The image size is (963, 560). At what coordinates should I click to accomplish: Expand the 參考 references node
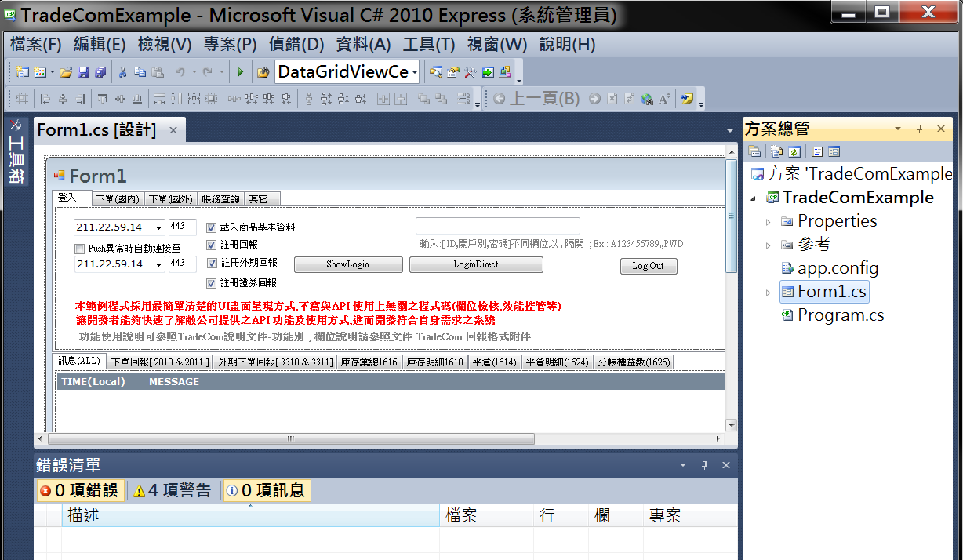769,245
